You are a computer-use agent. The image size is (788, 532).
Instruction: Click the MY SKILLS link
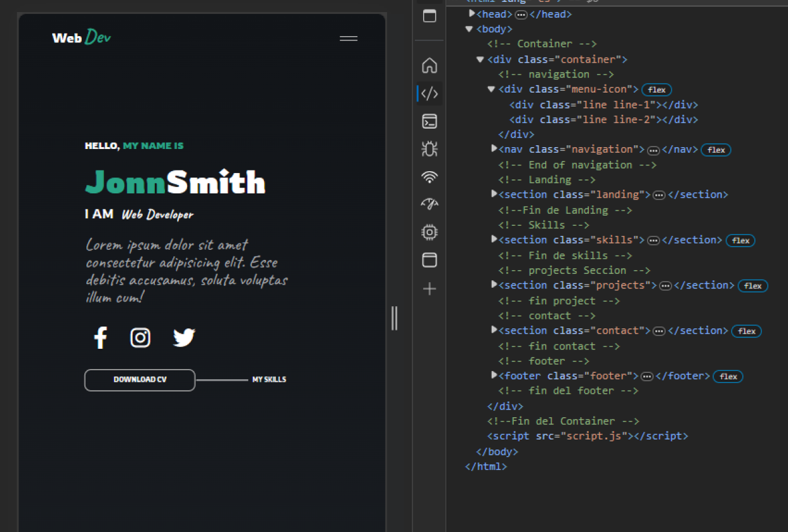point(269,380)
